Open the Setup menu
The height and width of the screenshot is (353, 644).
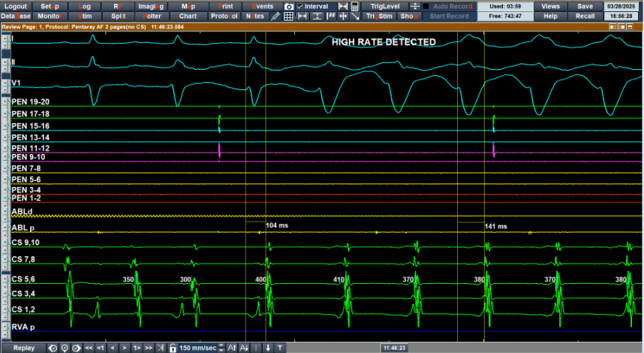tap(50, 7)
